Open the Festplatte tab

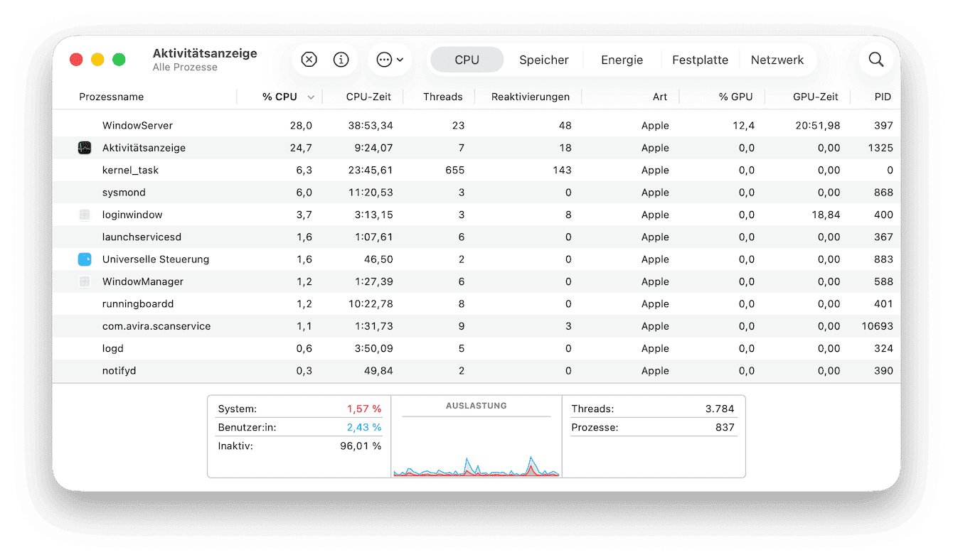[x=700, y=60]
